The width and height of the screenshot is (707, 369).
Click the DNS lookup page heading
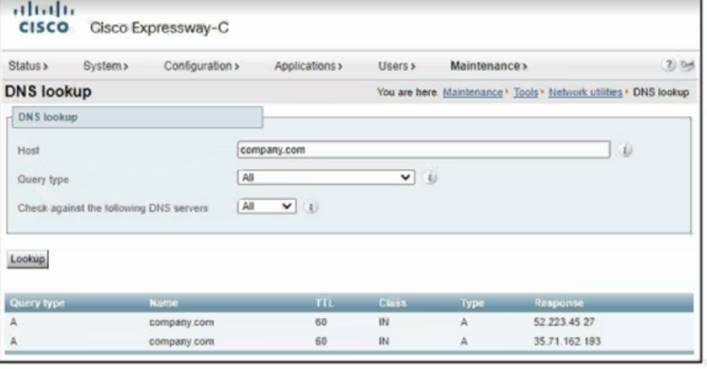coord(48,92)
